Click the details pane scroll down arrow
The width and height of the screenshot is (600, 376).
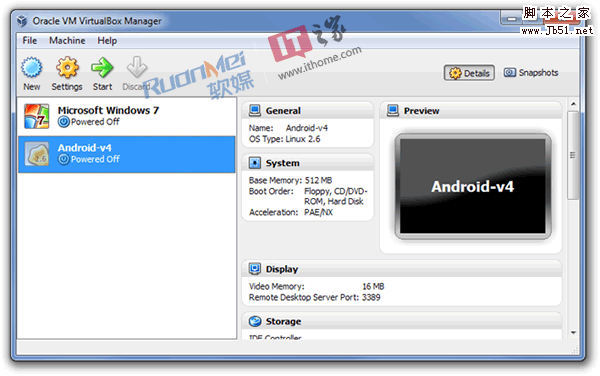coord(573,333)
